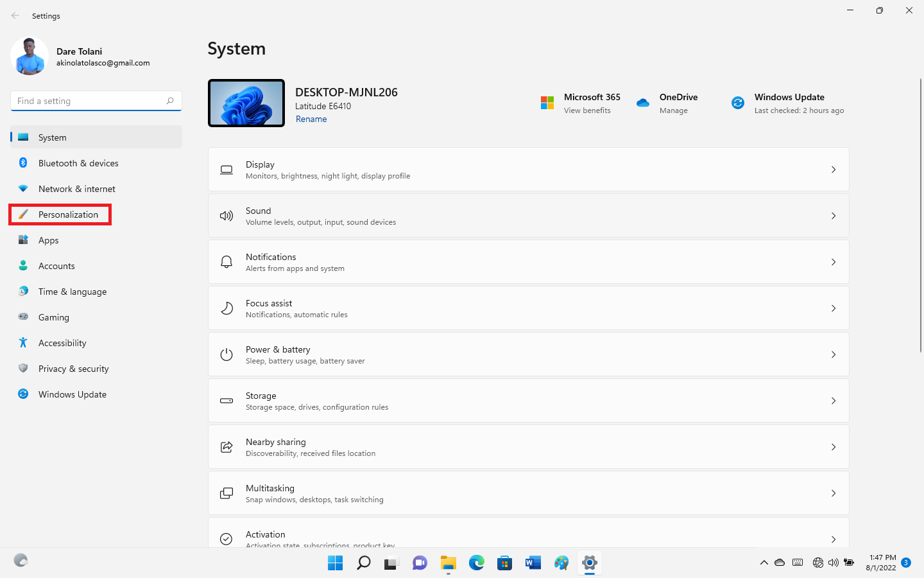Click the Rename link under device name
The width and height of the screenshot is (924, 578).
[x=311, y=119]
